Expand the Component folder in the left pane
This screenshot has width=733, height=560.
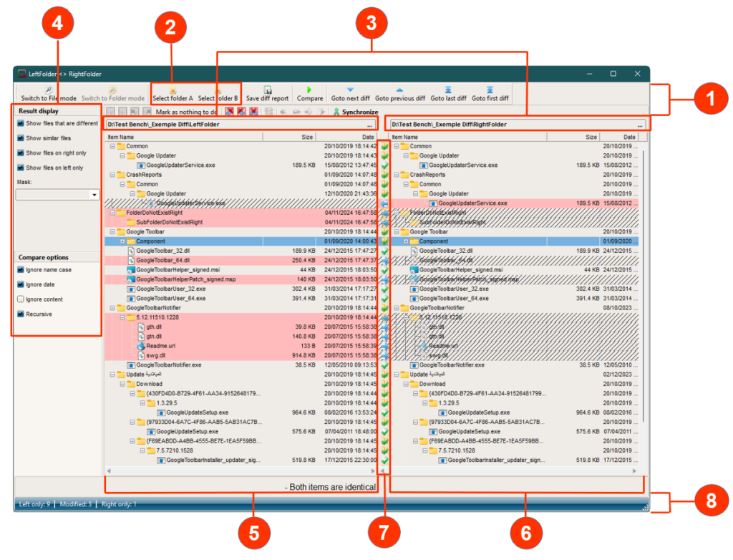tap(122, 241)
